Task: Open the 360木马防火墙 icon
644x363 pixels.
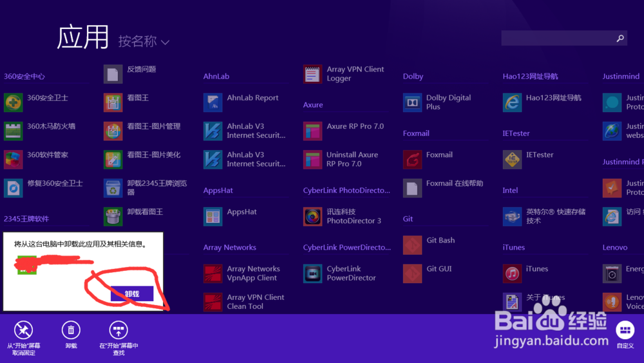Action: (13, 131)
